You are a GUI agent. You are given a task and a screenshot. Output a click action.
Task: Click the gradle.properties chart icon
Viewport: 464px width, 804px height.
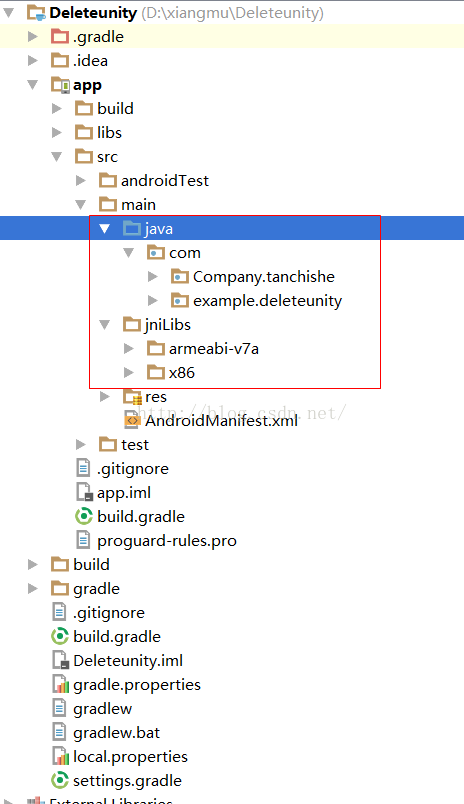pos(60,685)
